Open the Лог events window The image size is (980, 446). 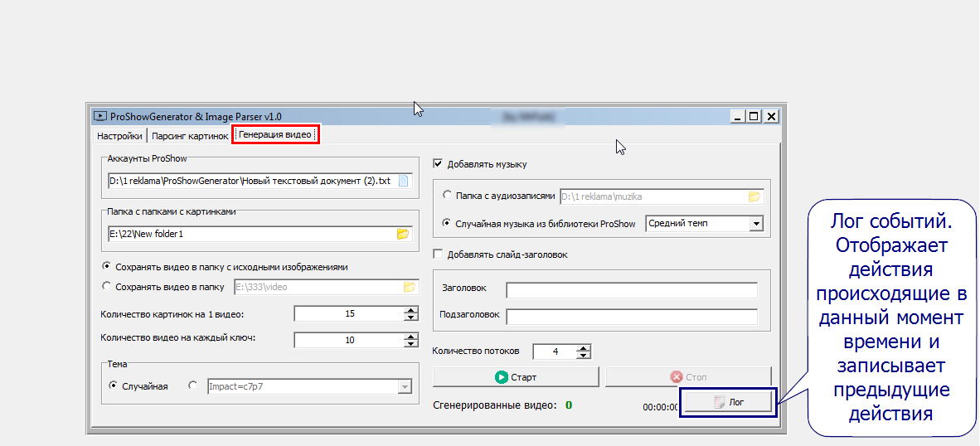click(728, 403)
